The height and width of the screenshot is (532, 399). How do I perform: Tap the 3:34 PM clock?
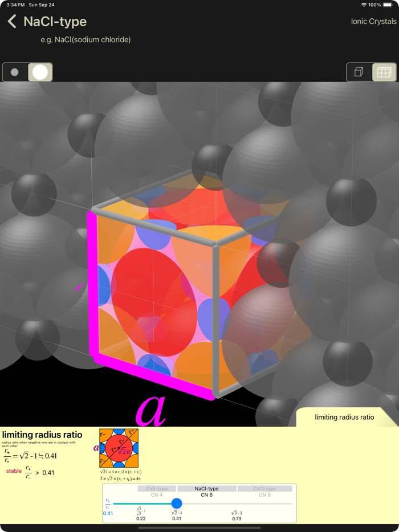pos(15,5)
